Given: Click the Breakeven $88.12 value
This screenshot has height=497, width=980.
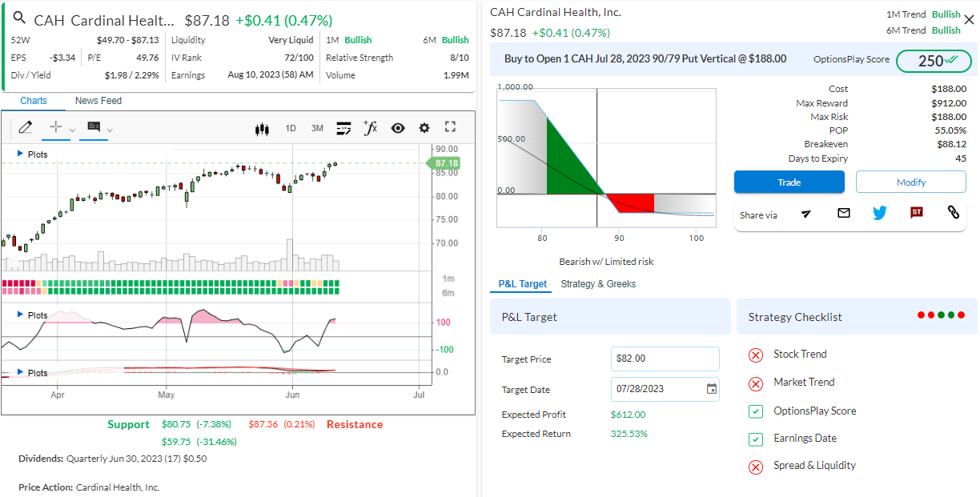Looking at the screenshot, I should click(x=952, y=144).
